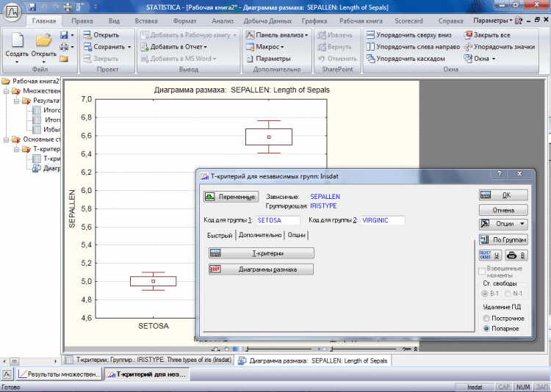
Task: Click the Select Cases icon button
Action: (x=490, y=255)
